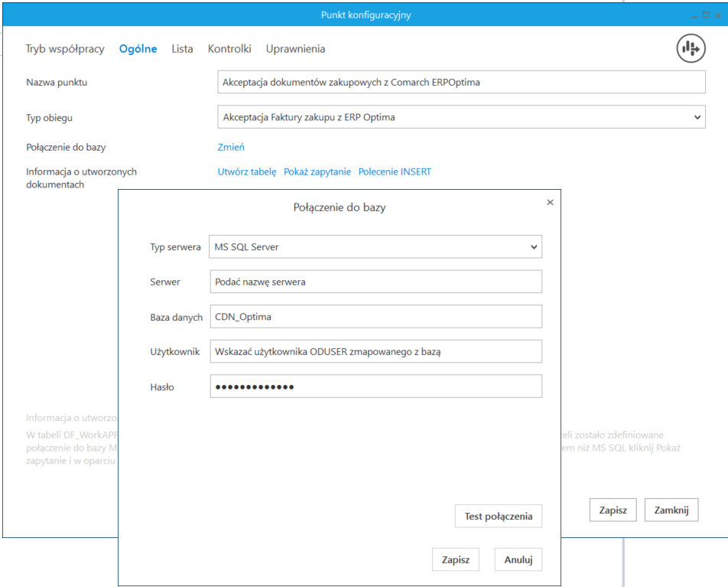
Task: Open the Lista tab
Action: coord(182,49)
